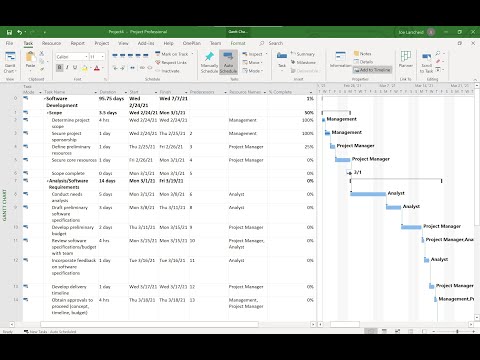Click the Find magnifier icon in Editing

point(438,53)
